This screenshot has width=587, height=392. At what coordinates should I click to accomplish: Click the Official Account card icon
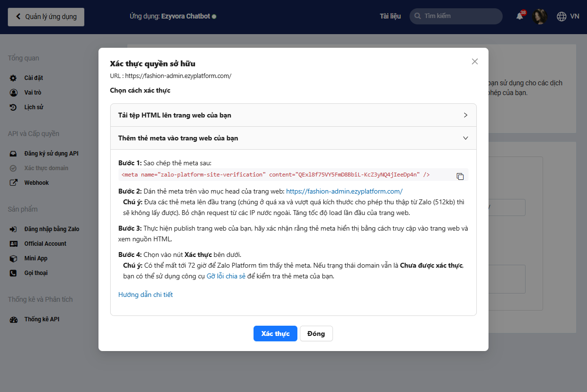14,244
